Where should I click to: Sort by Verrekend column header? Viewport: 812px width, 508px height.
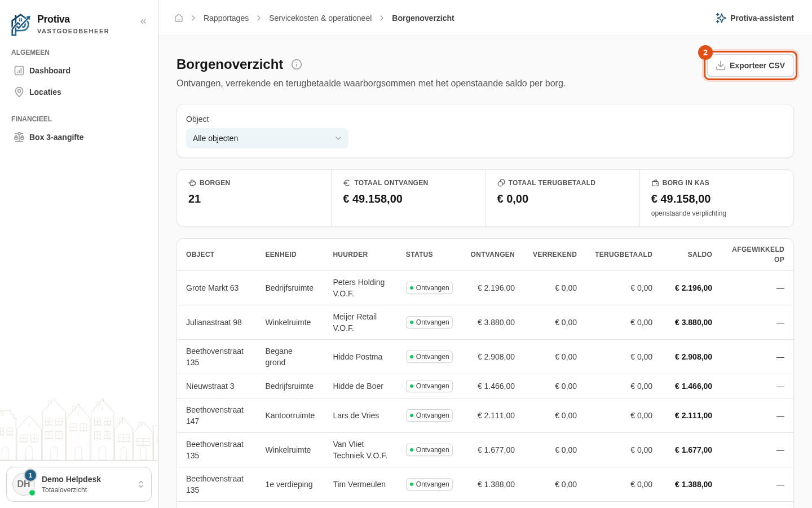(555, 255)
